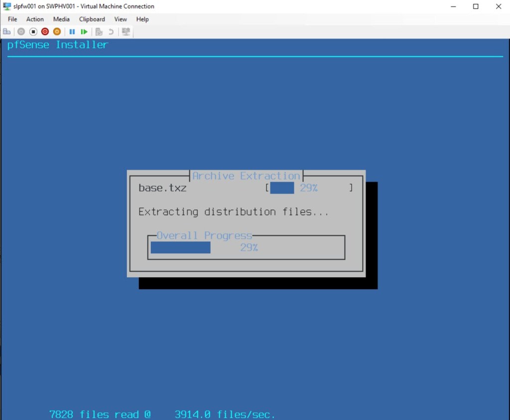Open the Clipboard menu

pyautogui.click(x=92, y=19)
